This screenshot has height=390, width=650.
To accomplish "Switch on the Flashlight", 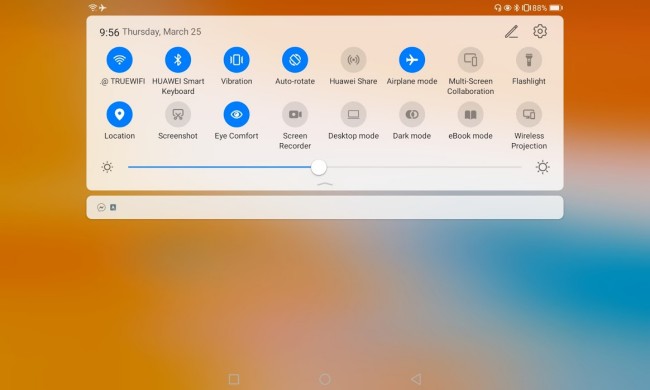I will pyautogui.click(x=529, y=60).
